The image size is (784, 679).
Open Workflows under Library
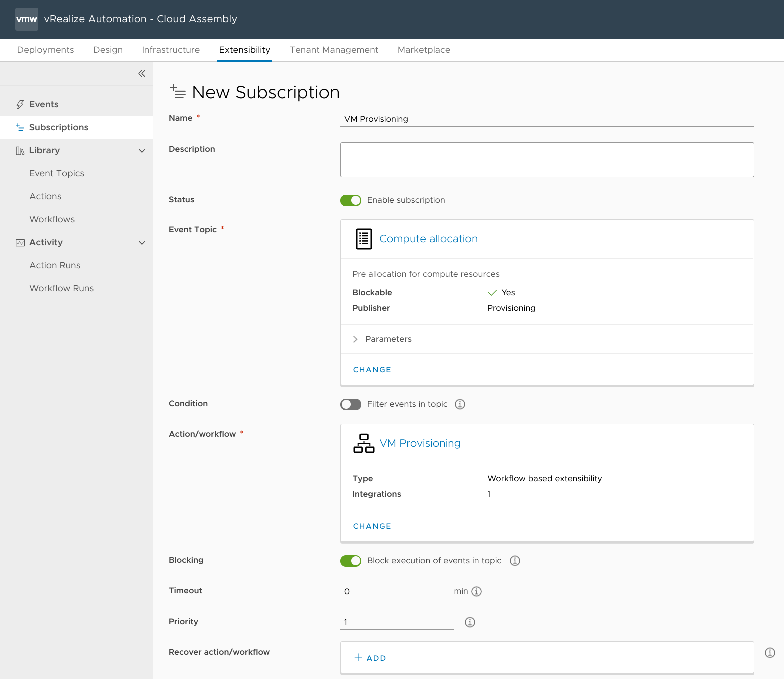click(52, 219)
